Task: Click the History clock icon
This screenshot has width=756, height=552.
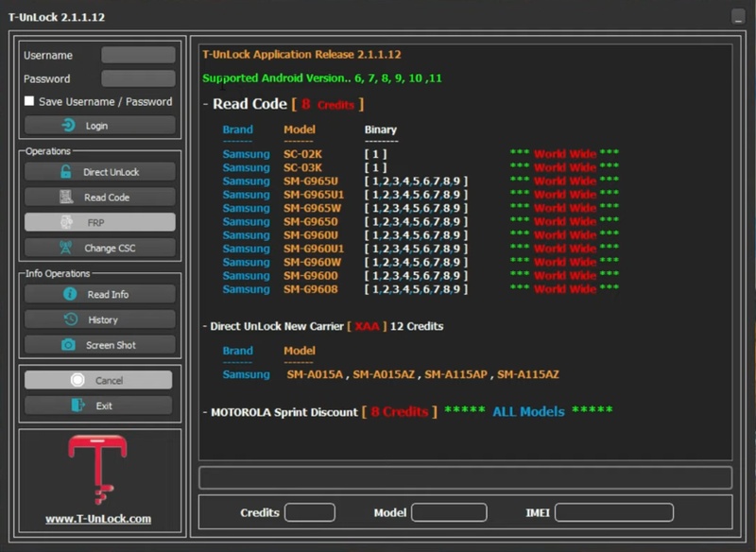Action: [x=71, y=319]
